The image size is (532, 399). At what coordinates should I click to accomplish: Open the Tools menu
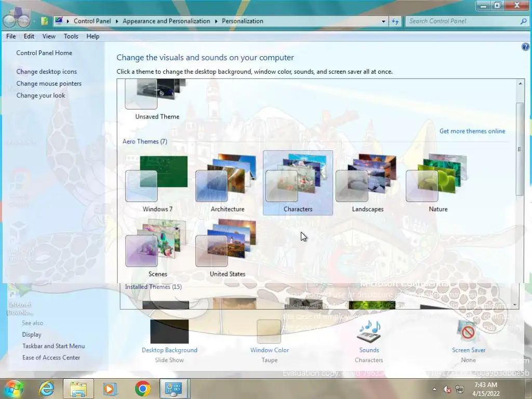(71, 36)
